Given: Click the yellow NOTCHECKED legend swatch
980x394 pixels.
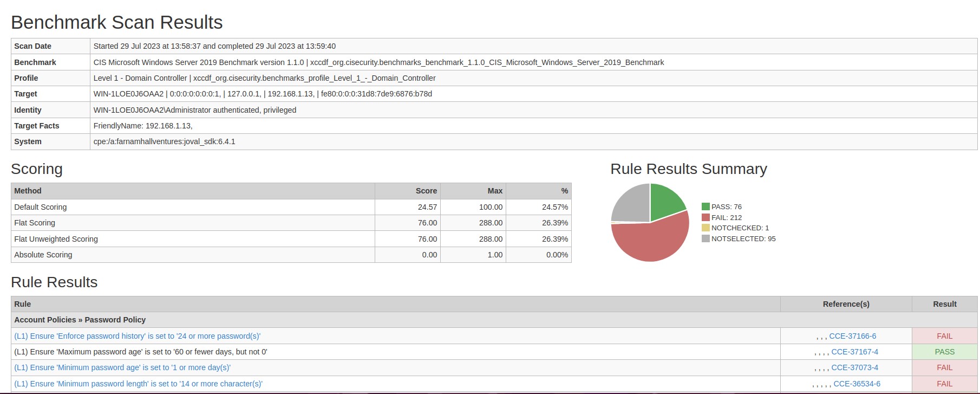Looking at the screenshot, I should tap(705, 228).
